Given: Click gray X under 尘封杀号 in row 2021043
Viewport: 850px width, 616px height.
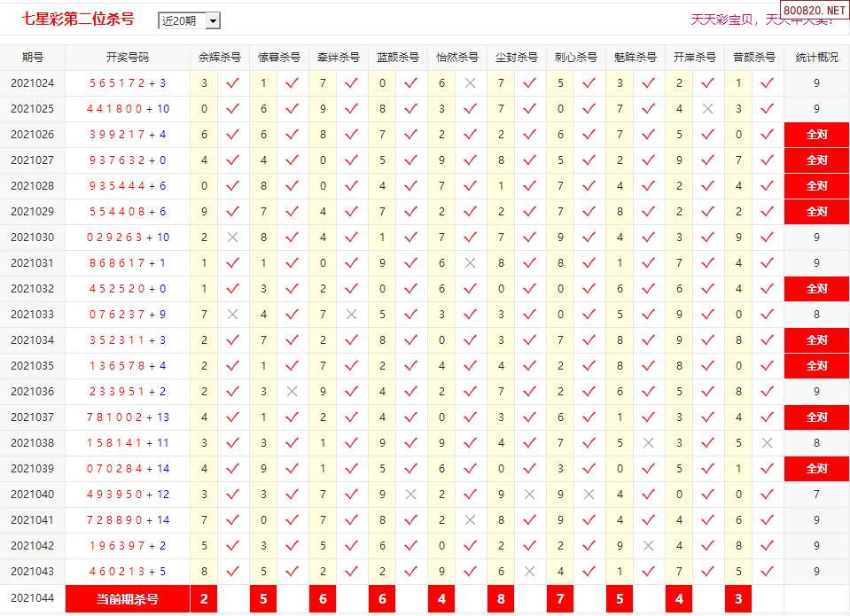Looking at the screenshot, I should 530,572.
